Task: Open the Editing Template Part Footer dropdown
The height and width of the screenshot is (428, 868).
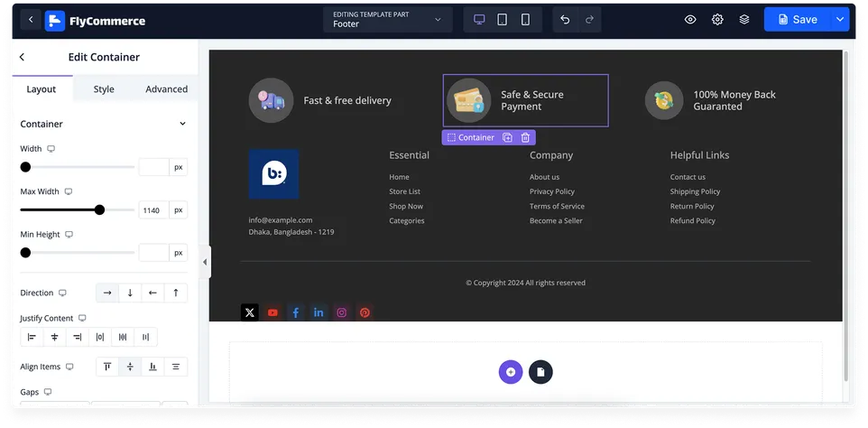Action: click(387, 19)
